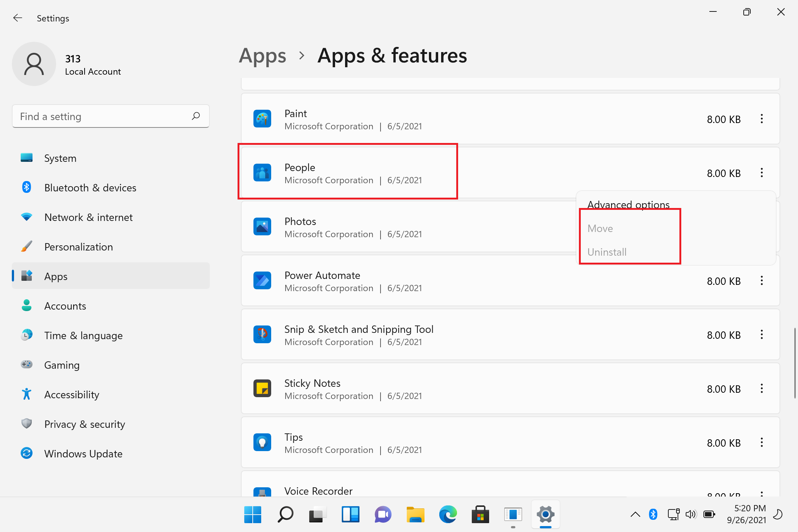The width and height of the screenshot is (798, 532).
Task: Open Widgets on the taskbar
Action: coord(350,514)
